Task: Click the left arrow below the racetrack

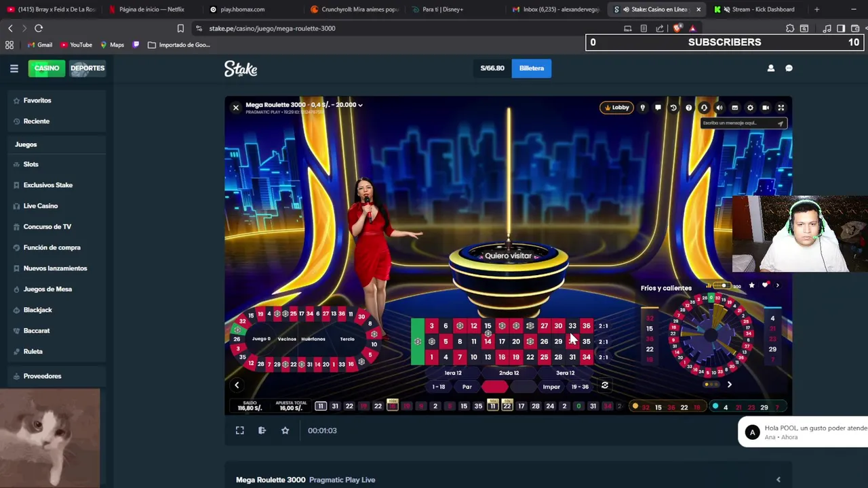Action: pos(237,386)
